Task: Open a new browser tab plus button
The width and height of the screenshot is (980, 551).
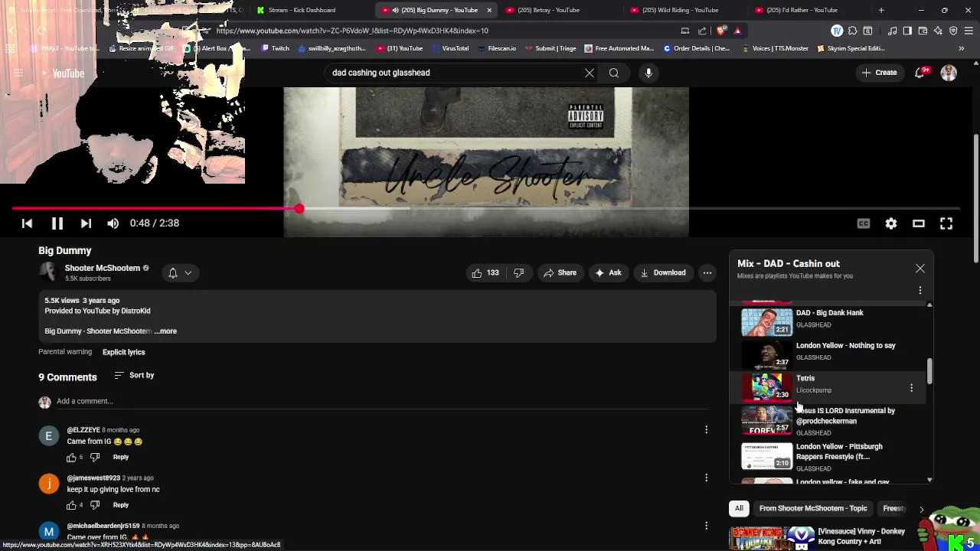Action: pos(881,10)
